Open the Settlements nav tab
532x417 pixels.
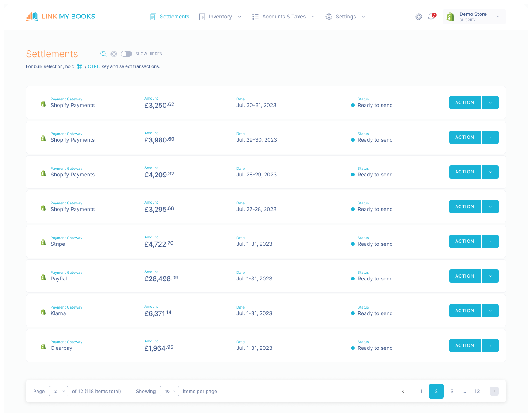[170, 17]
